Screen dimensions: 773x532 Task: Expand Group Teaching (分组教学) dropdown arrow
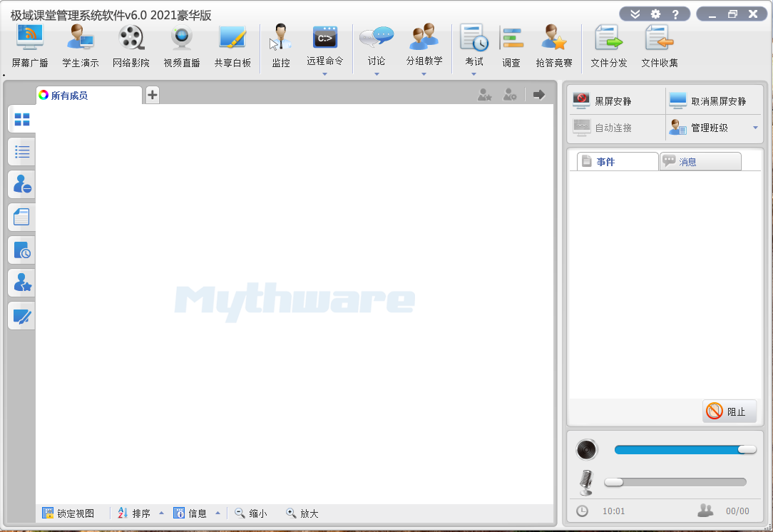[424, 74]
